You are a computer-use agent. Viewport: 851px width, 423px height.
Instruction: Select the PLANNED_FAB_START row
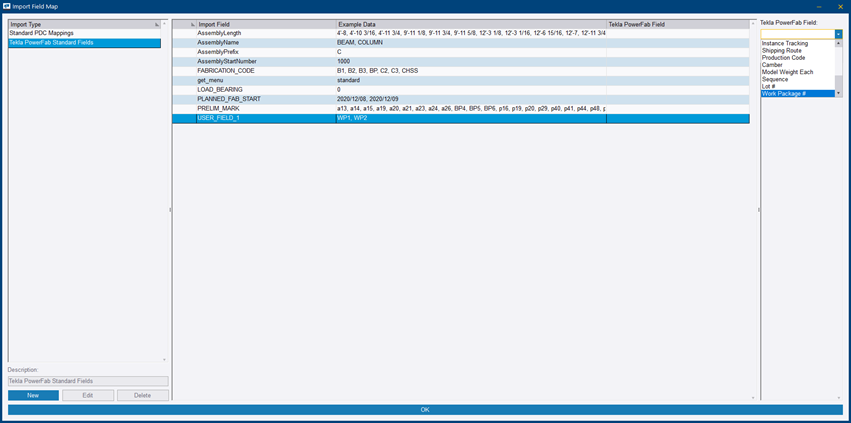[x=461, y=99]
